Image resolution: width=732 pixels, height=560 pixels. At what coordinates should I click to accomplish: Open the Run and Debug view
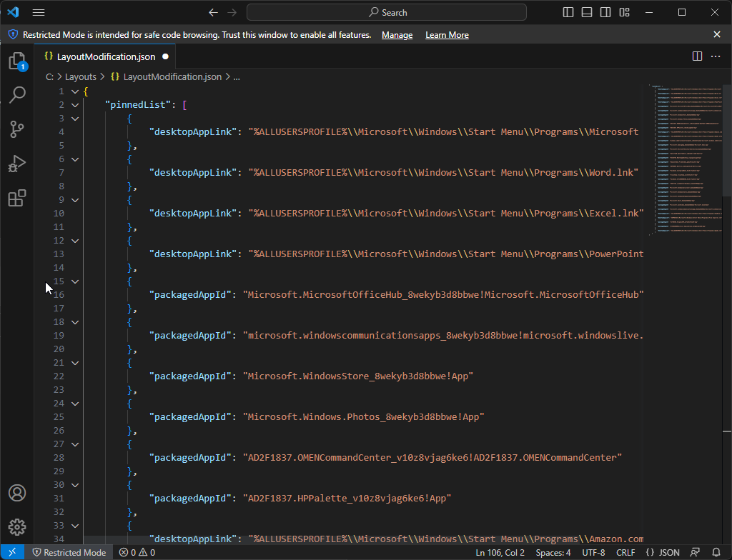point(17,164)
